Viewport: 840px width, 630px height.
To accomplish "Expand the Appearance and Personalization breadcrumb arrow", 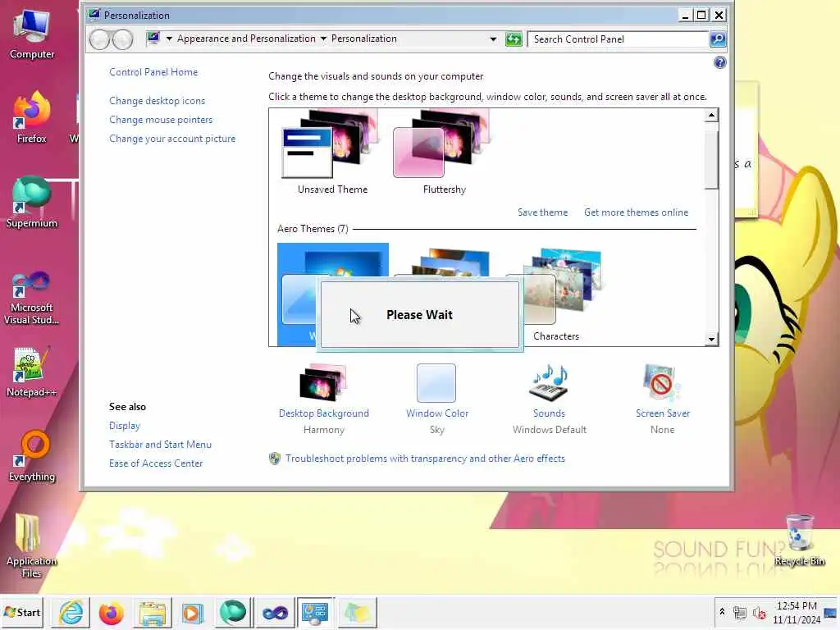I will pyautogui.click(x=323, y=39).
